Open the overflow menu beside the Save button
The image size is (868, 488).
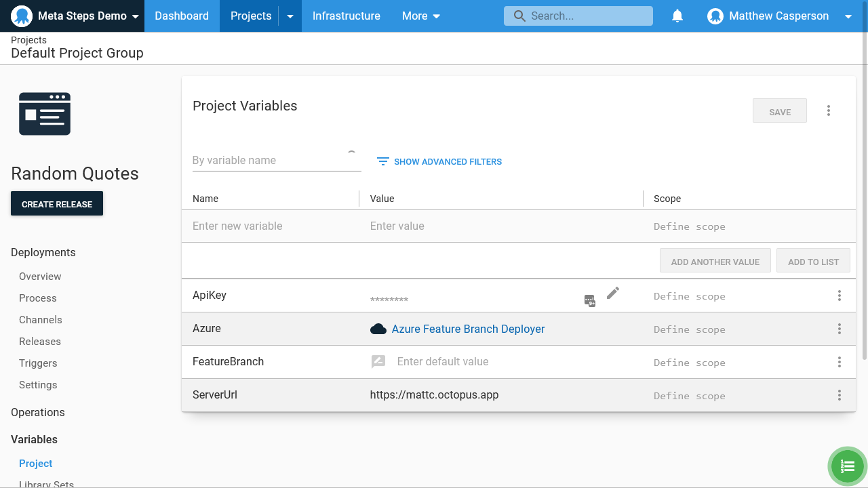(x=828, y=111)
